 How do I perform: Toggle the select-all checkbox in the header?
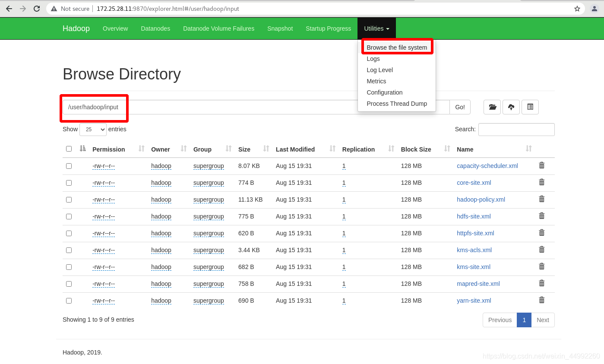point(69,149)
